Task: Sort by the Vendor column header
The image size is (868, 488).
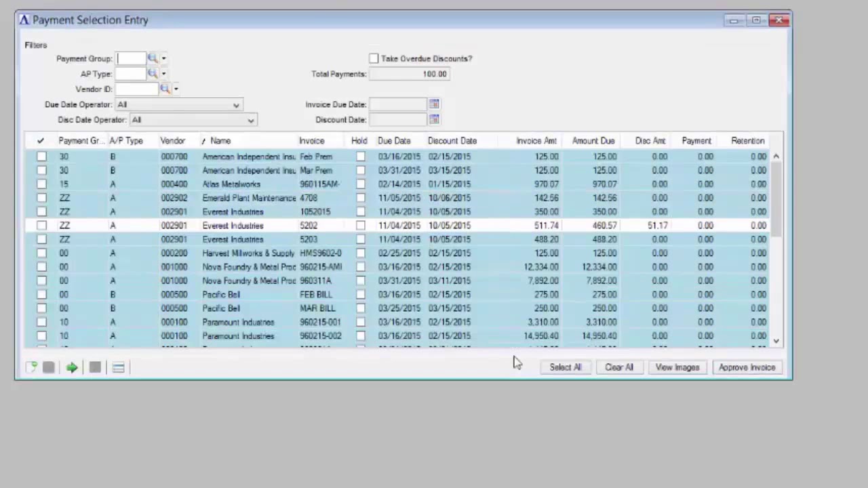Action: coord(172,141)
